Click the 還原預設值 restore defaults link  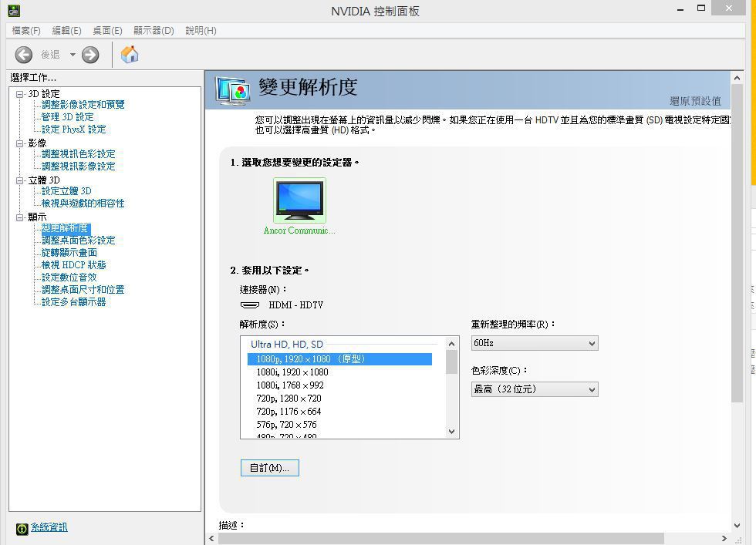[695, 101]
